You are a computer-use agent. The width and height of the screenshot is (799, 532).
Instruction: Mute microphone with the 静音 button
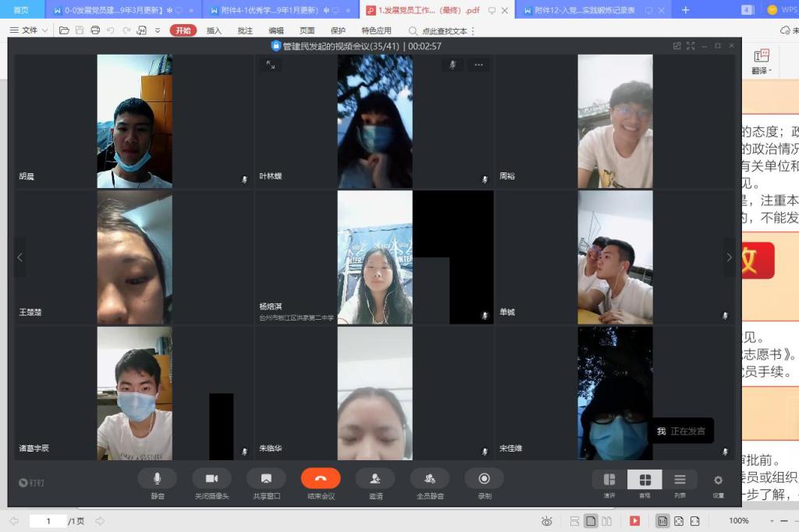[157, 478]
